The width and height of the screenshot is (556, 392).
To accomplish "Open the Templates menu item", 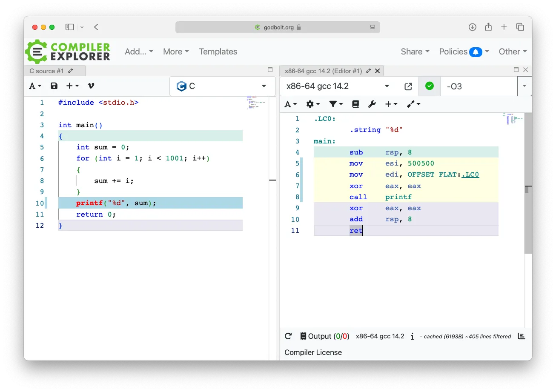I will pyautogui.click(x=218, y=52).
